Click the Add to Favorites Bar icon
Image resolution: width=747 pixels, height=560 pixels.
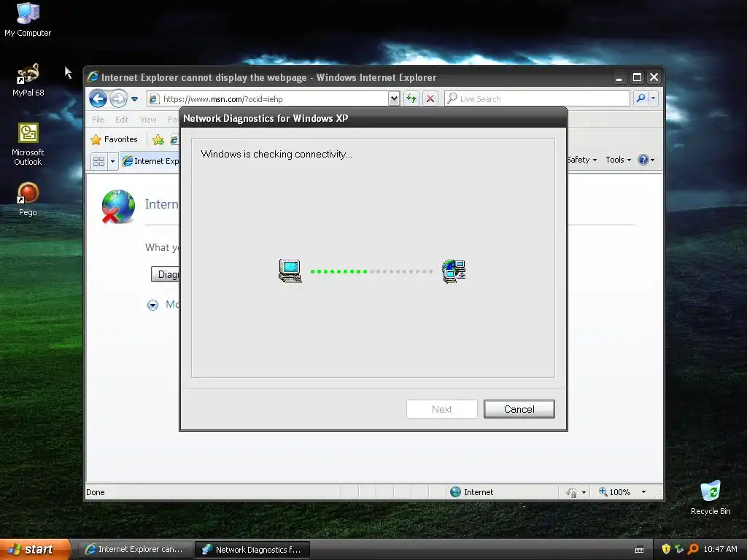[x=158, y=139]
